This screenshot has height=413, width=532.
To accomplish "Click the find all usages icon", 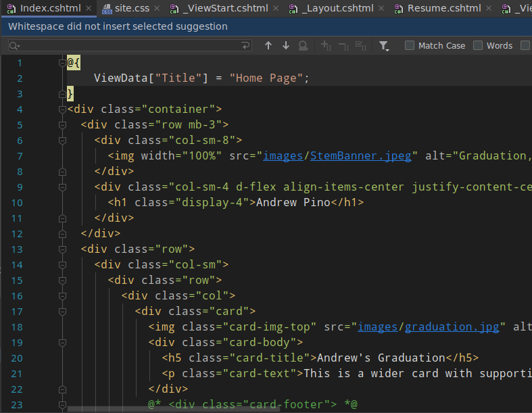I will tap(303, 45).
